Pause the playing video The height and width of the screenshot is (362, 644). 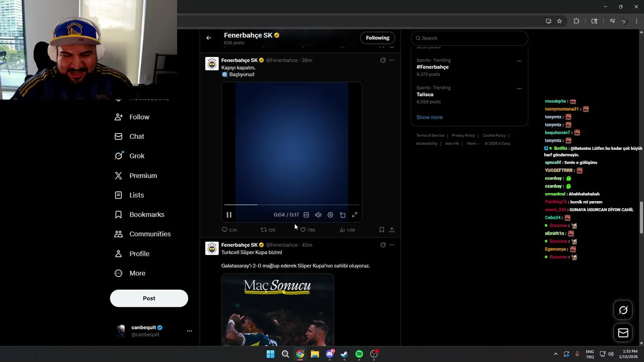[x=229, y=215]
